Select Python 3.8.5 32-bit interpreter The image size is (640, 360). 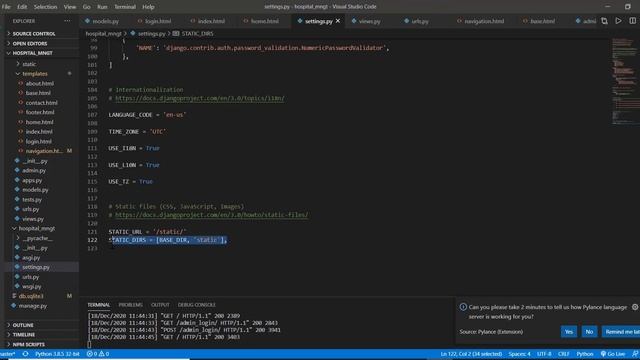pos(57,354)
